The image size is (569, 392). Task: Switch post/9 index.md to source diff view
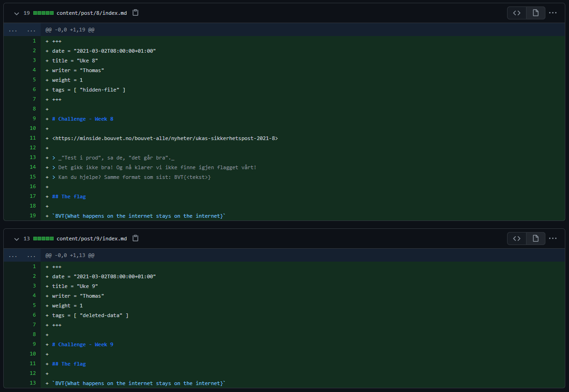pos(517,239)
